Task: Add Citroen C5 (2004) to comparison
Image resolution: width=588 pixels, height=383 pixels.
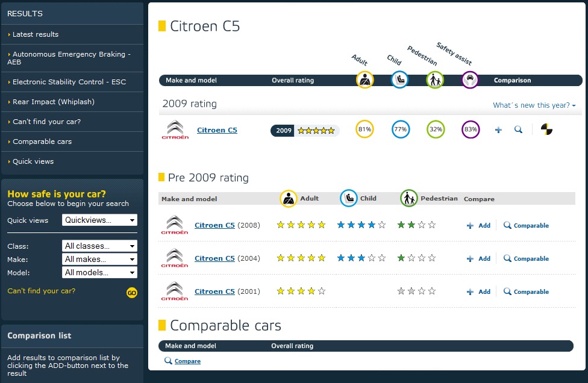Action: 478,258
